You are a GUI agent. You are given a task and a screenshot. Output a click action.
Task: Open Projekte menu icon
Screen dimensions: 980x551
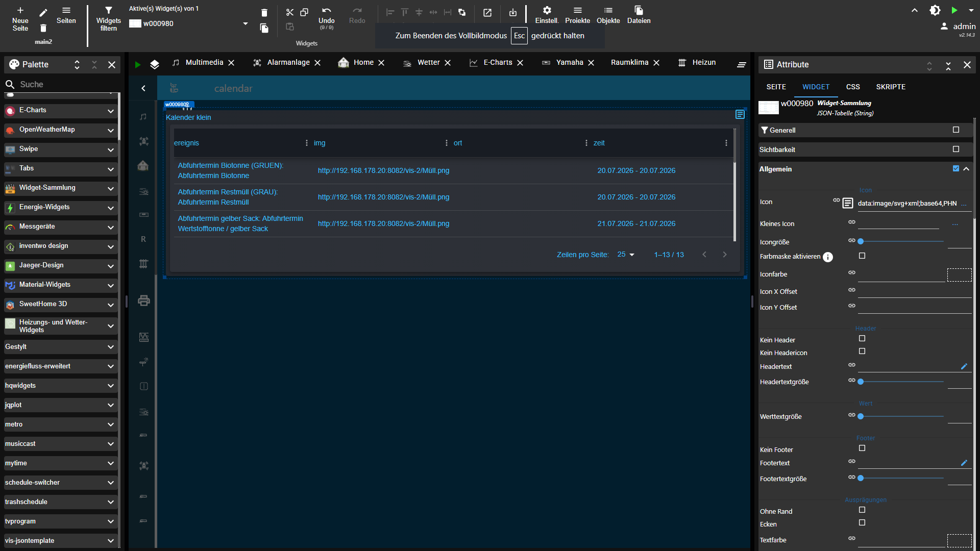pos(577,15)
